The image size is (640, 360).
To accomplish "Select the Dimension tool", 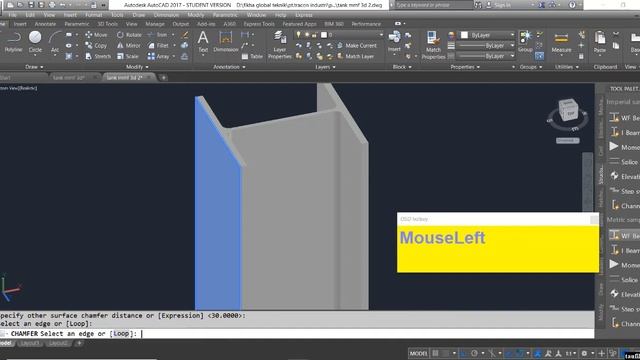I will tap(225, 42).
